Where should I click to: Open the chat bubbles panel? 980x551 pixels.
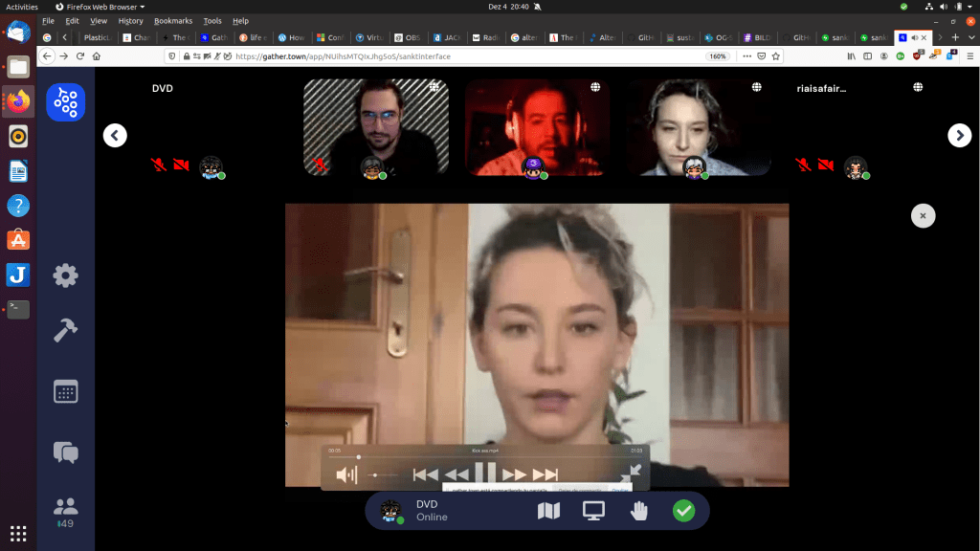pyautogui.click(x=65, y=452)
